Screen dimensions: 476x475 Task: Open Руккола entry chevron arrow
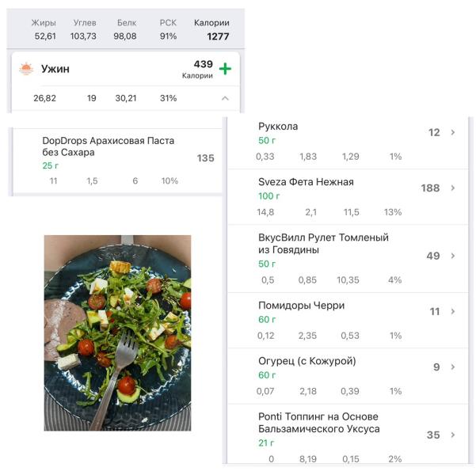[452, 132]
